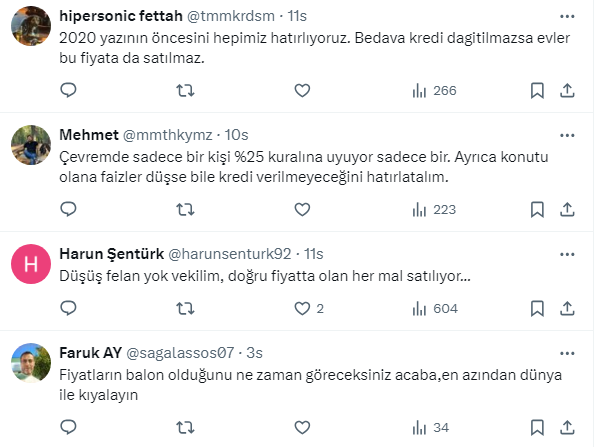Open Mehmet's profile picture
Image resolution: width=600 pixels, height=447 pixels.
(x=31, y=147)
